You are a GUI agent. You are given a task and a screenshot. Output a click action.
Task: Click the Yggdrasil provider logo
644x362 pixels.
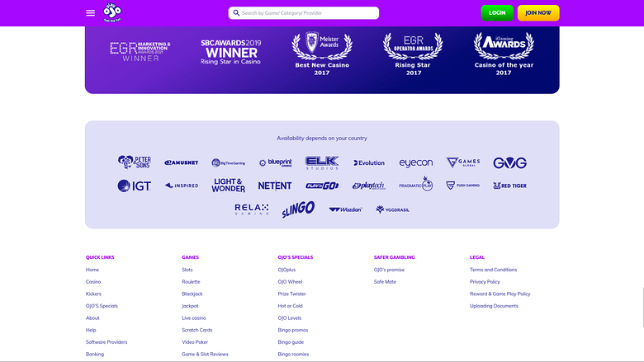click(393, 209)
